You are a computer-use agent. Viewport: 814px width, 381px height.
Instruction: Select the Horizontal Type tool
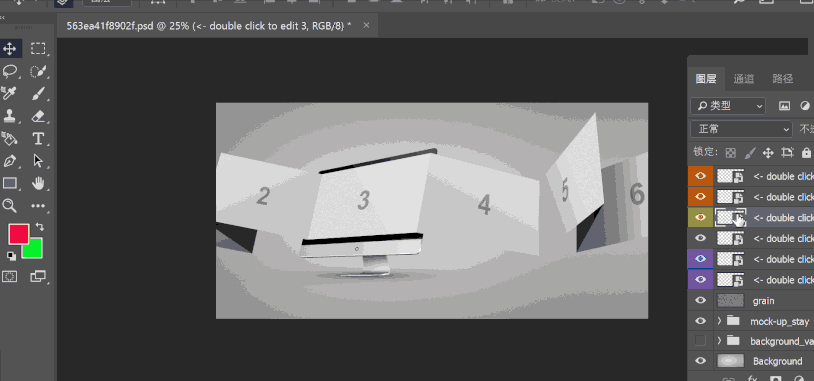pos(38,139)
